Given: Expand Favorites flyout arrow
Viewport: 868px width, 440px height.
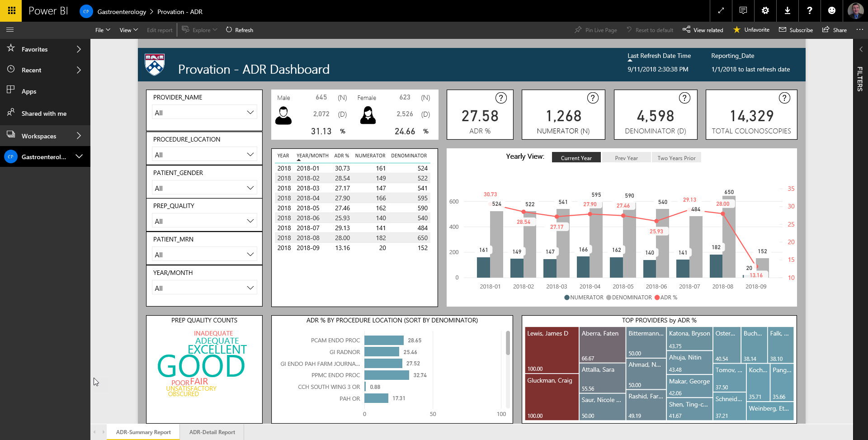Looking at the screenshot, I should coord(79,49).
